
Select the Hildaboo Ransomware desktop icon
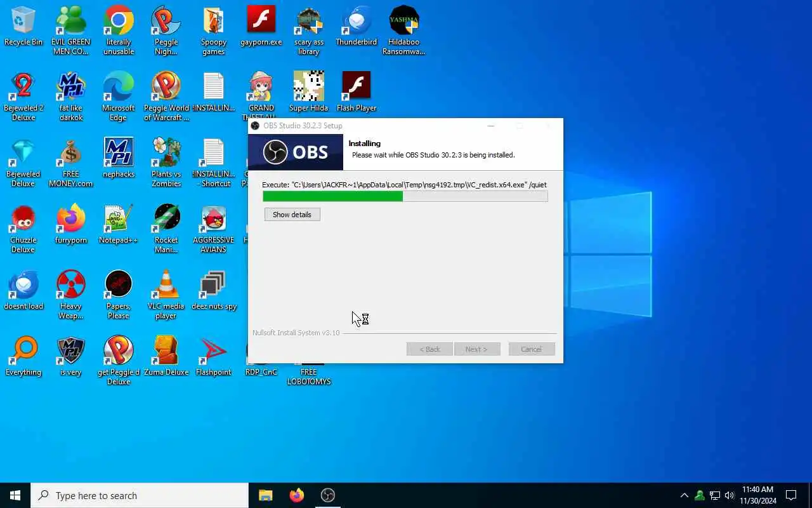(x=404, y=31)
